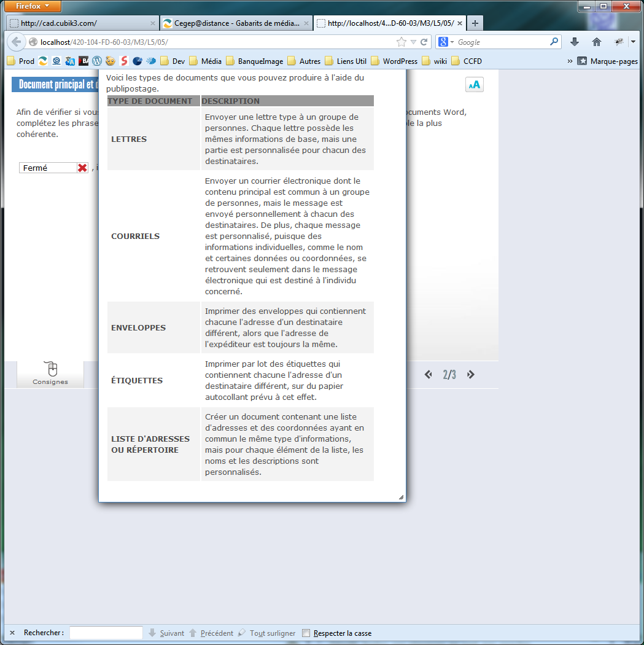Click the red X beside Fermé field
The height and width of the screenshot is (645, 644).
(82, 168)
